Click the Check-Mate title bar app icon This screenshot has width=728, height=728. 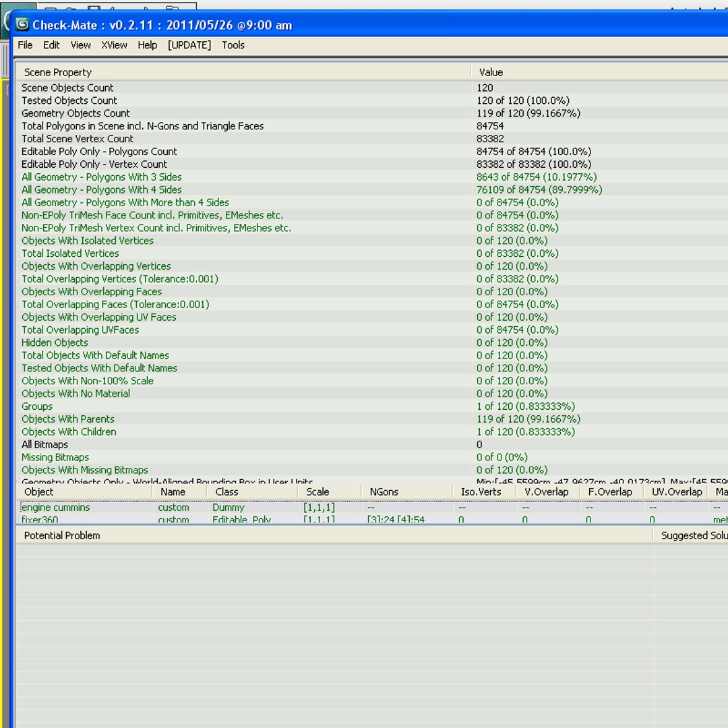[22, 25]
